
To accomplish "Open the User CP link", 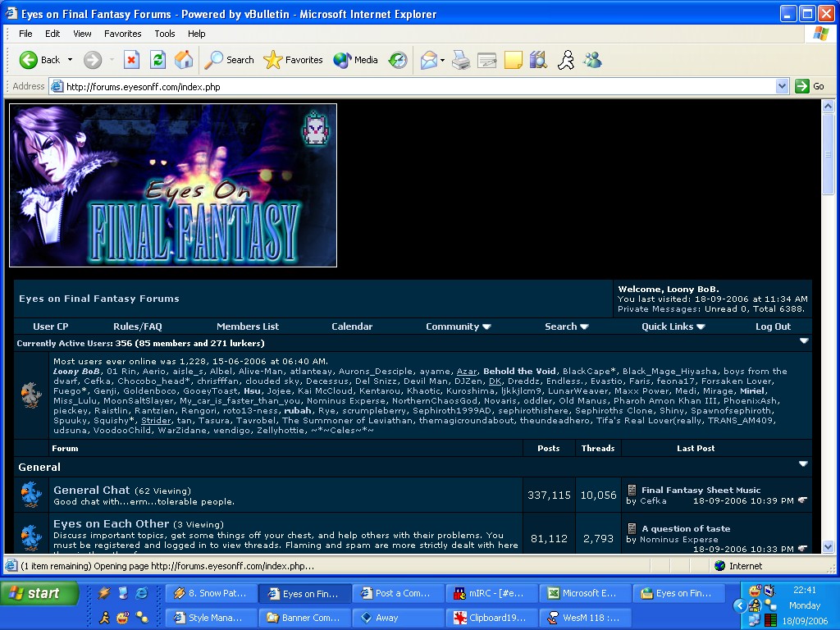I will (x=51, y=326).
